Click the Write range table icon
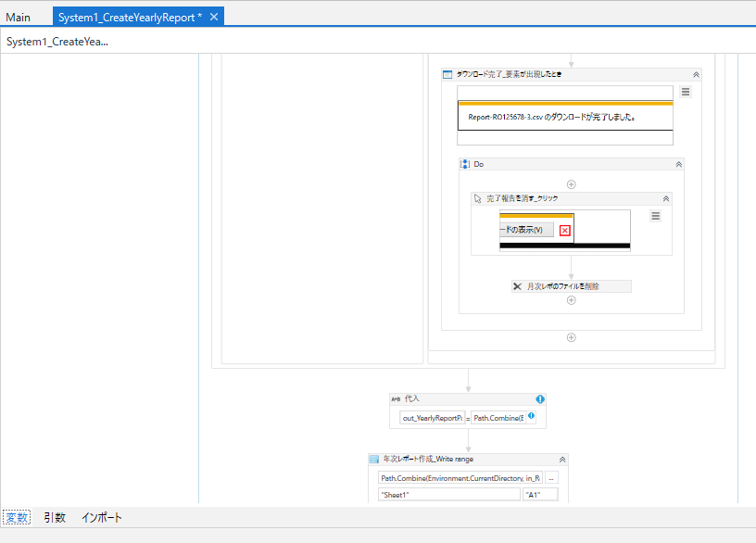 pyautogui.click(x=374, y=459)
